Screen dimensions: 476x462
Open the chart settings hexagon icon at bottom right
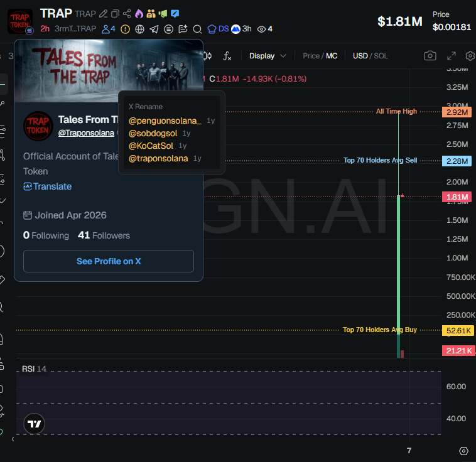463,451
